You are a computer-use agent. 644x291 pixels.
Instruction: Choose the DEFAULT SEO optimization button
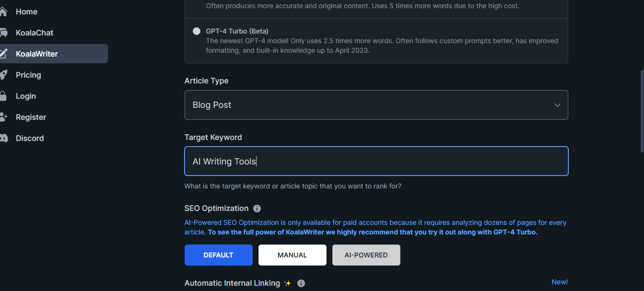pos(219,255)
